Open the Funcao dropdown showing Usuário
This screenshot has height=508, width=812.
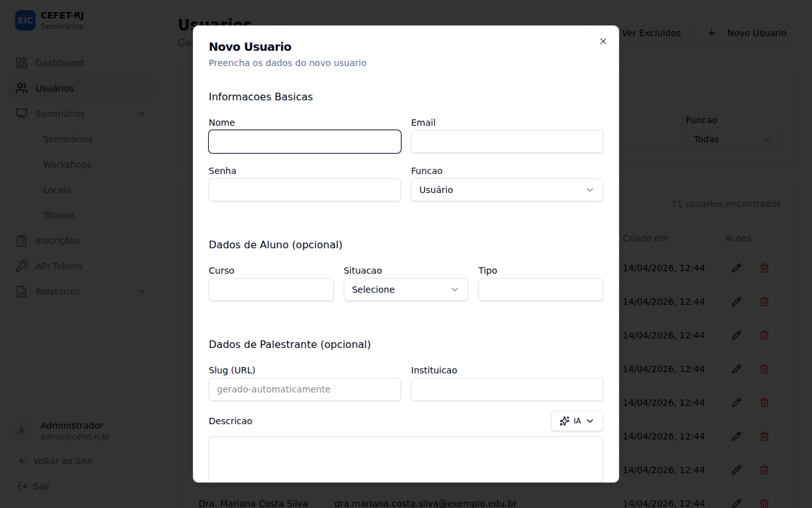507,190
